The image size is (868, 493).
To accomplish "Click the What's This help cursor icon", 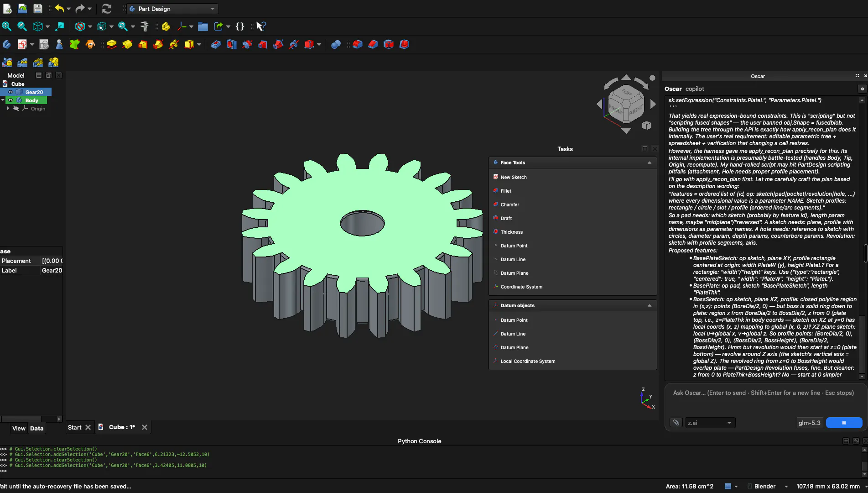I will point(261,26).
